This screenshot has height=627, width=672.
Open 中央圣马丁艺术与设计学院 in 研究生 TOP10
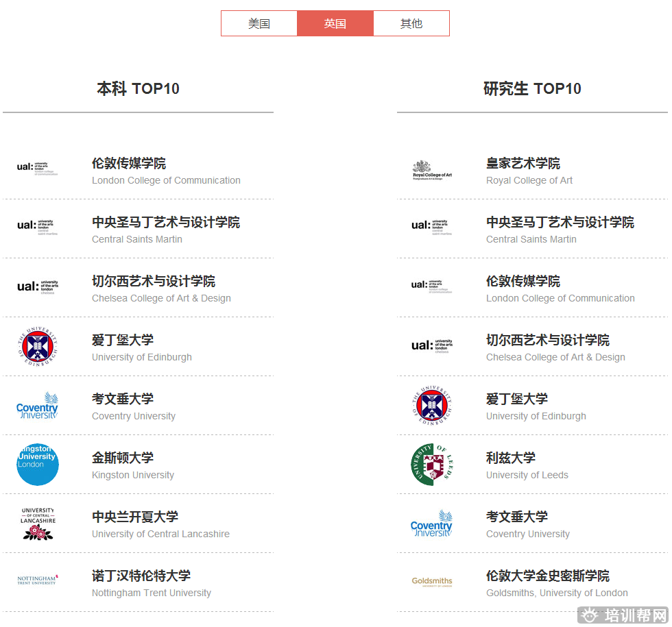click(x=560, y=222)
